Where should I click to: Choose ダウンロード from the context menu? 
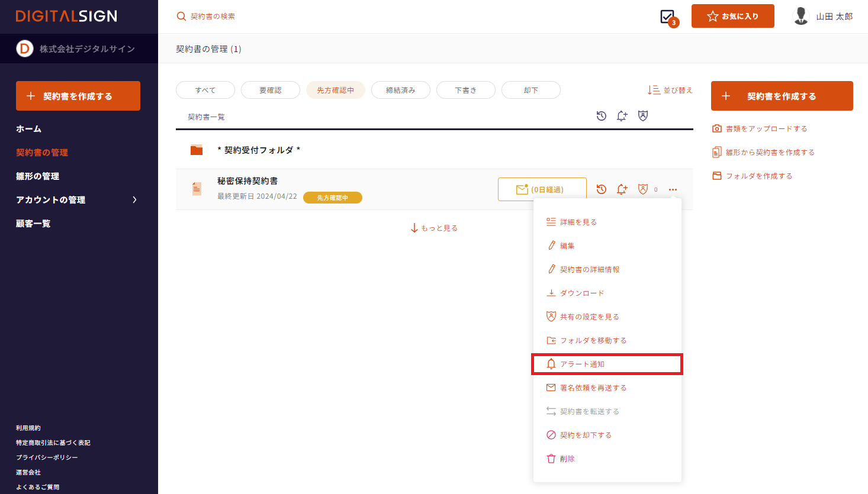click(x=581, y=293)
